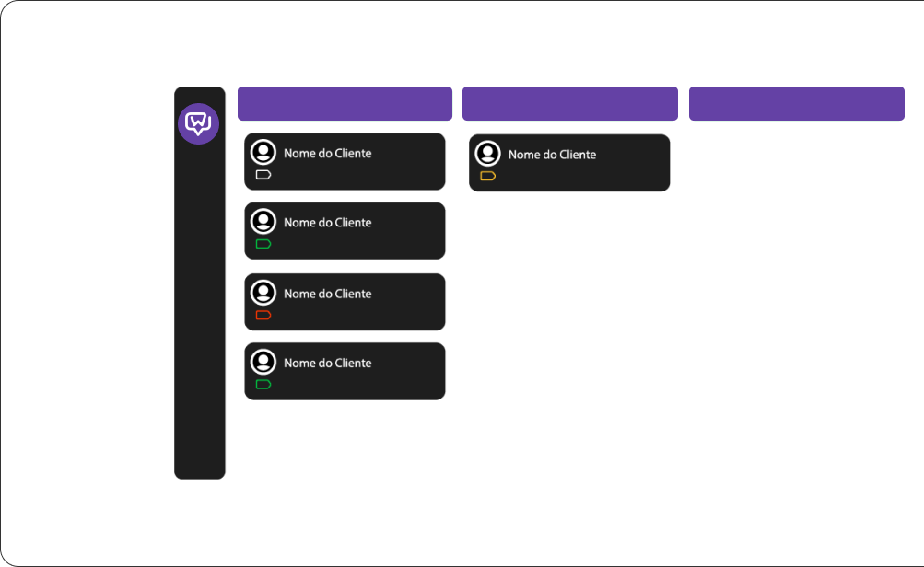Click the green tag on the bottom card
The width and height of the screenshot is (924, 567).
point(263,385)
